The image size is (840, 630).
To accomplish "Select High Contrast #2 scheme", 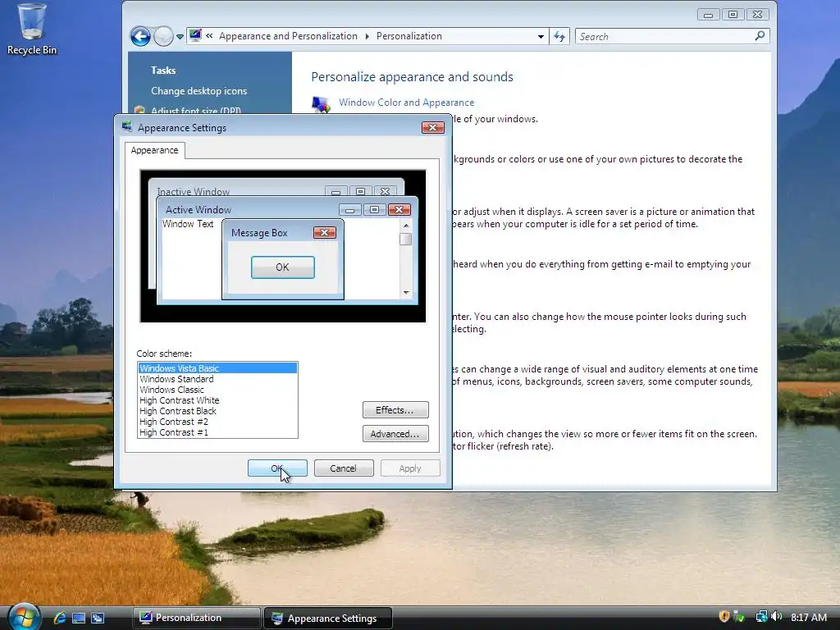I will point(217,422).
